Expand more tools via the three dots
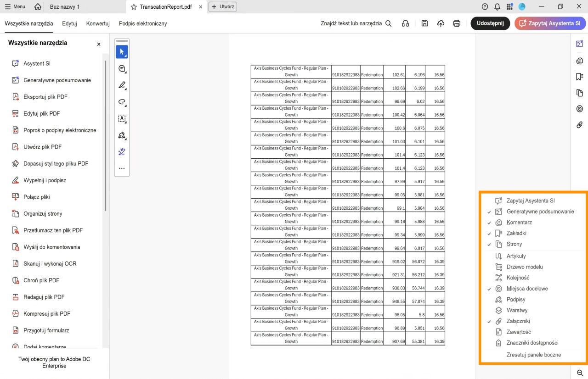The width and height of the screenshot is (588, 379). pyautogui.click(x=122, y=168)
